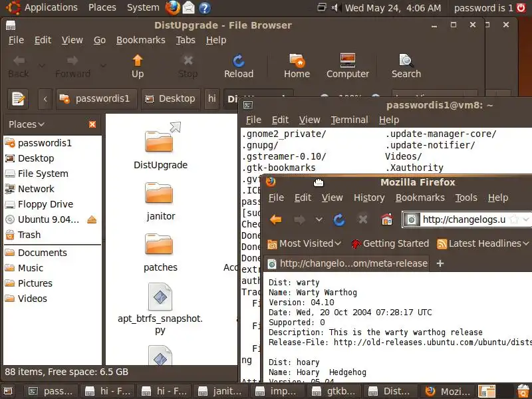The image size is (532, 399).
Task: Expand the Latest Headlines feed dropdown
Action: coord(525,243)
